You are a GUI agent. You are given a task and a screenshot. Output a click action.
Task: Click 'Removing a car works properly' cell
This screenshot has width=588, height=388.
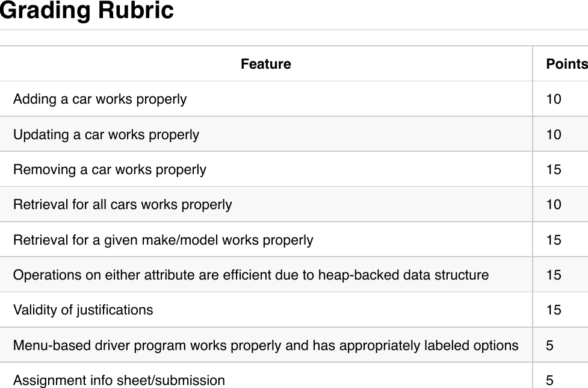click(110, 169)
